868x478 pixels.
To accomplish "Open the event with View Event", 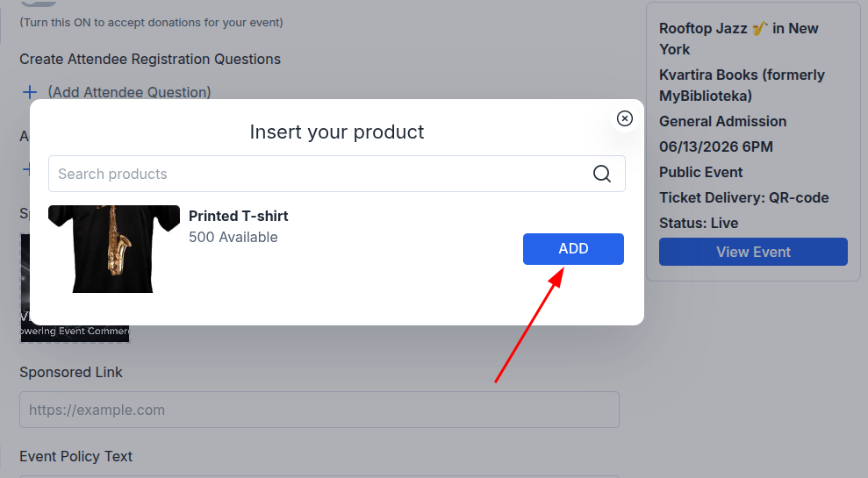I will coord(753,252).
